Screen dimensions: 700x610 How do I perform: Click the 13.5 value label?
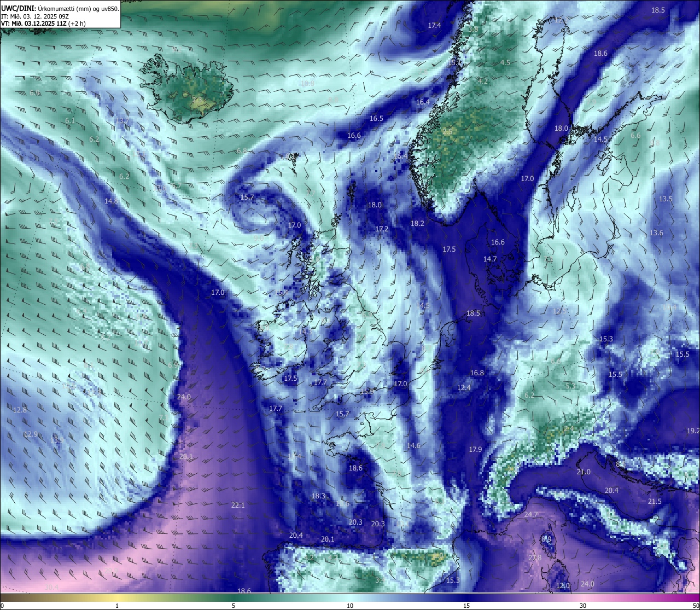(666, 199)
